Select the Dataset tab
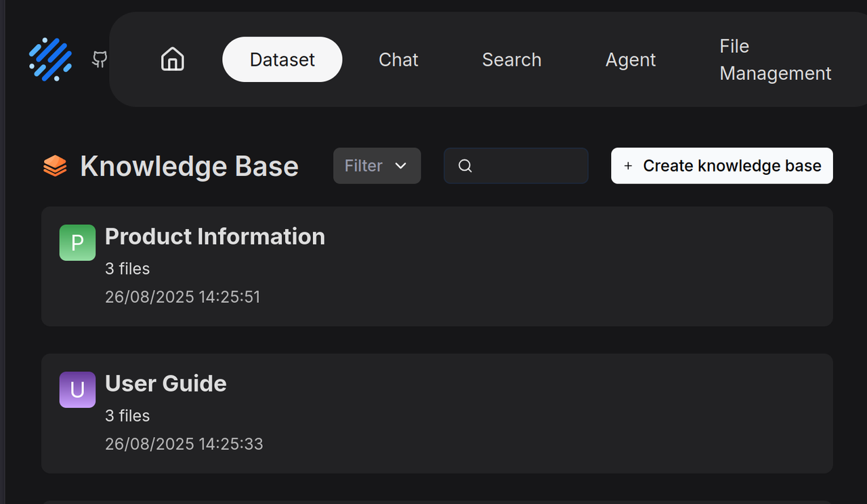 coord(282,60)
